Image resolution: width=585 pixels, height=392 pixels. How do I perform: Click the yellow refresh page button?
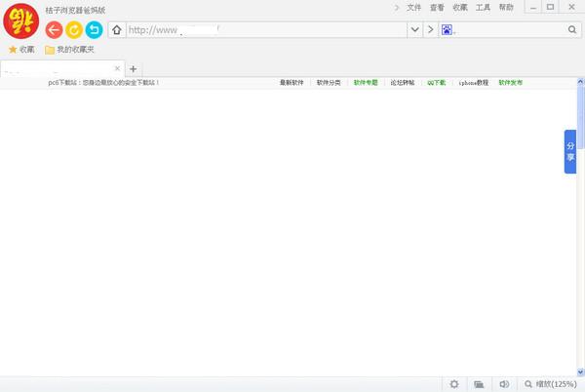click(74, 29)
